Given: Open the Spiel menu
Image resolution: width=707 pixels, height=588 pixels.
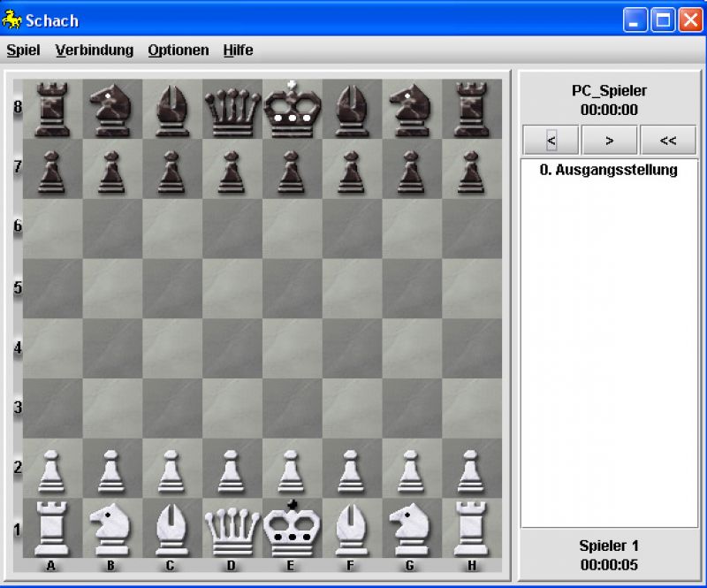Looking at the screenshot, I should click(24, 50).
